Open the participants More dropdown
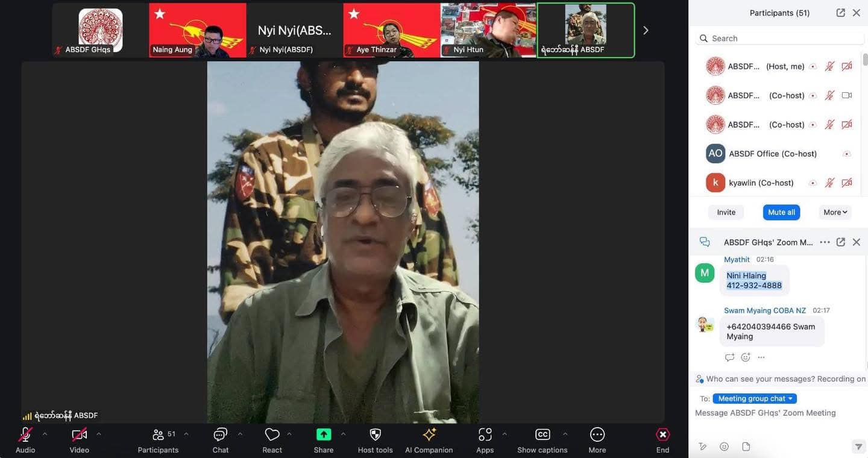This screenshot has height=458, width=868. pyautogui.click(x=835, y=212)
